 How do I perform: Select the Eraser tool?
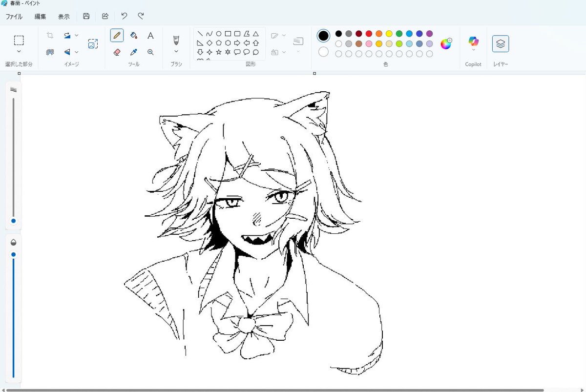[117, 52]
